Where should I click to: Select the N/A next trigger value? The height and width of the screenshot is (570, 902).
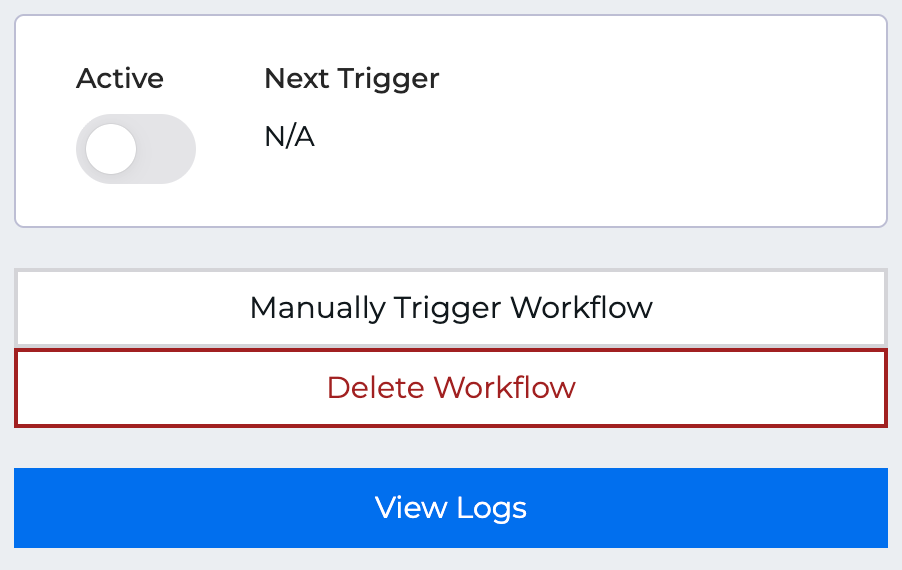click(x=289, y=137)
